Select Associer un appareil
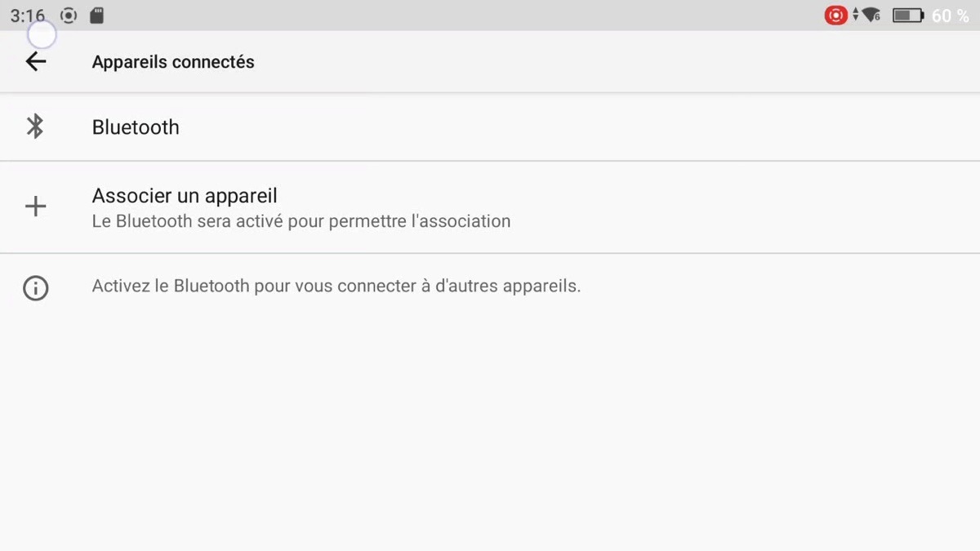The height and width of the screenshot is (551, 980). point(490,207)
